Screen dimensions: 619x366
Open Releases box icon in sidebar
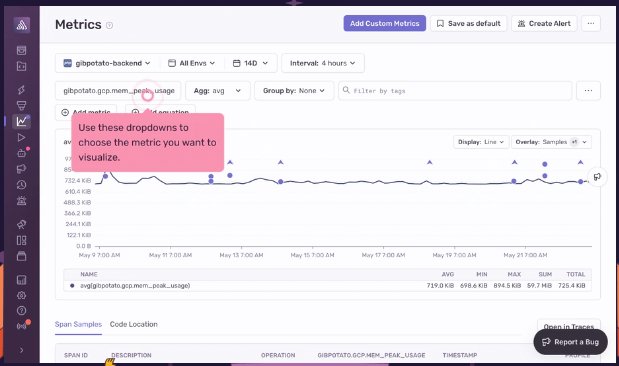point(21,256)
